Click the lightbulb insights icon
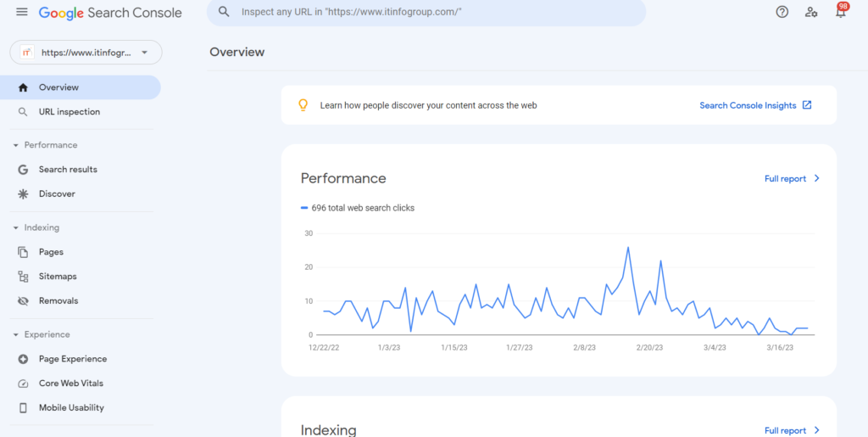 tap(303, 105)
